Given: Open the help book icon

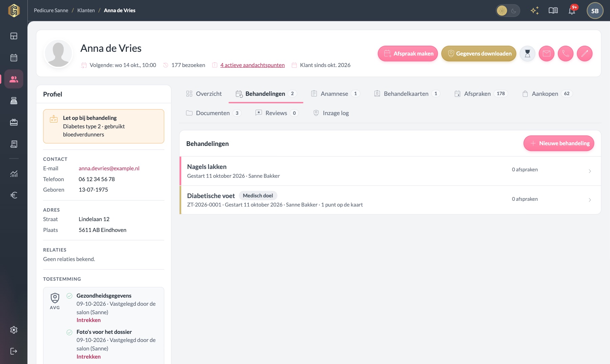Looking at the screenshot, I should click(553, 10).
